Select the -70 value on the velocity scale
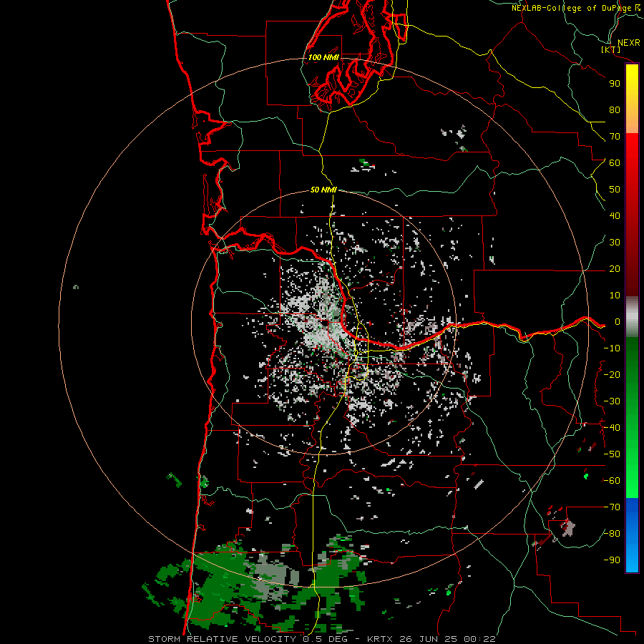 click(x=612, y=507)
